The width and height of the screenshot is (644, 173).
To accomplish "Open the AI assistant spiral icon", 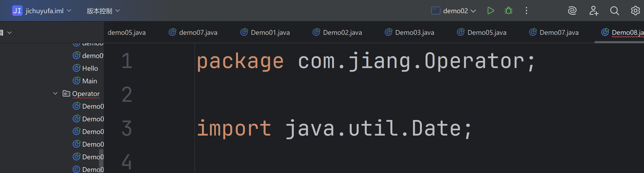I will click(572, 11).
